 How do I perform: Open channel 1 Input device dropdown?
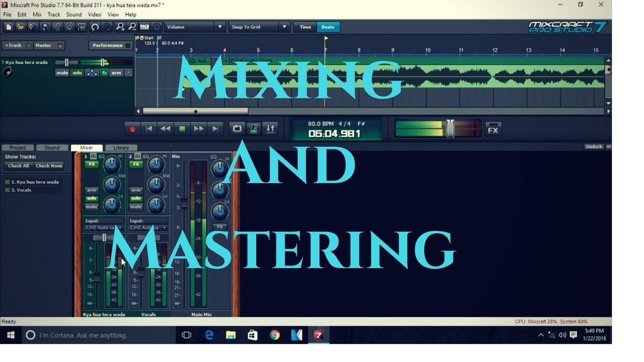pos(104,228)
